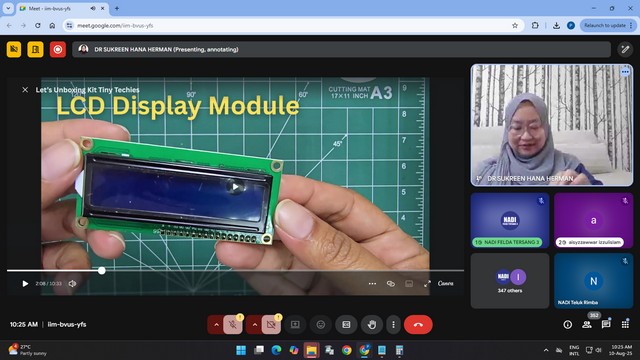Open meeting details info icon
The height and width of the screenshot is (360, 640).
click(x=567, y=324)
